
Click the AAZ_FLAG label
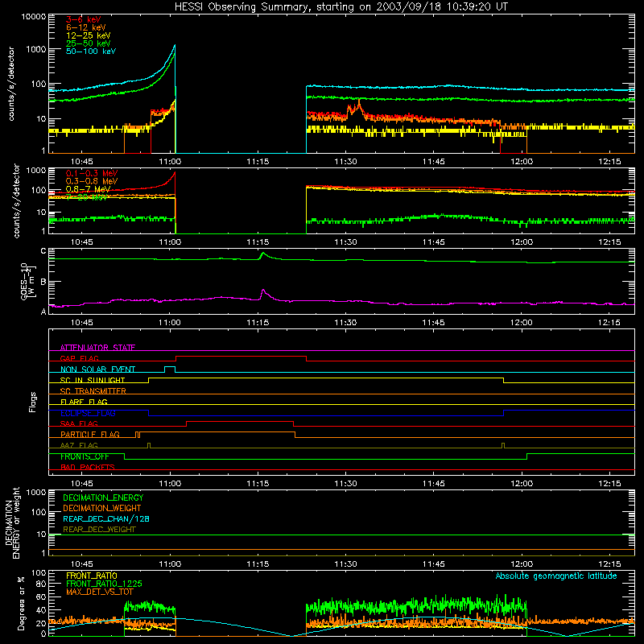79,445
